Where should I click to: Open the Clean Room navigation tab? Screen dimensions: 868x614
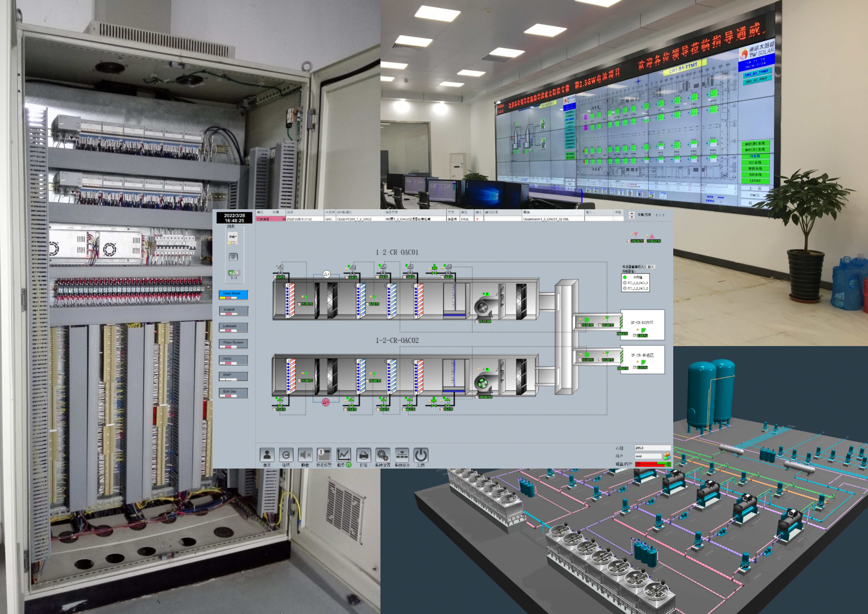[233, 295]
